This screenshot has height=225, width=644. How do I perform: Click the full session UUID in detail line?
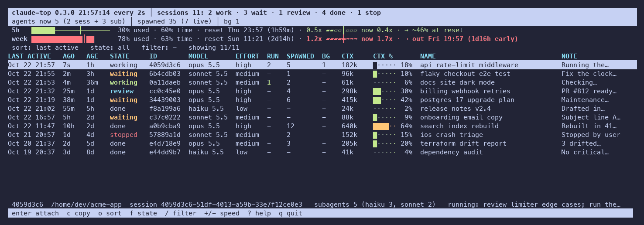232,205
